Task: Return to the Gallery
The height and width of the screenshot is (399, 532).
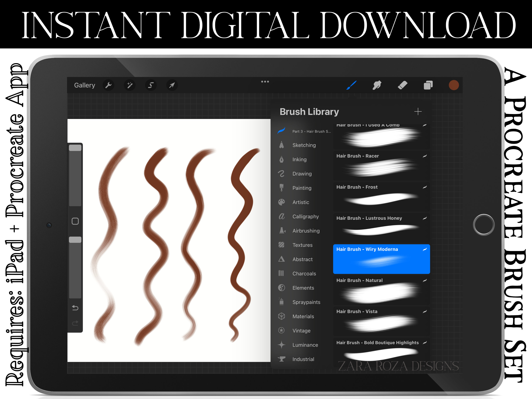Action: coord(85,85)
